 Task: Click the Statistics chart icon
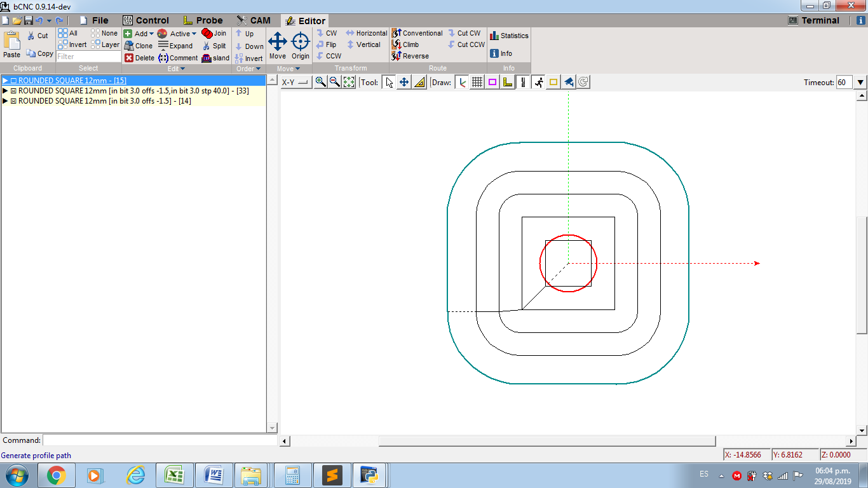494,36
